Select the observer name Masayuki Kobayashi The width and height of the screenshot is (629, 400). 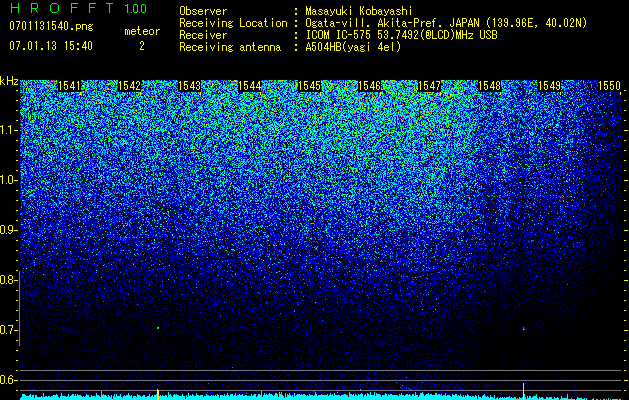[359, 11]
